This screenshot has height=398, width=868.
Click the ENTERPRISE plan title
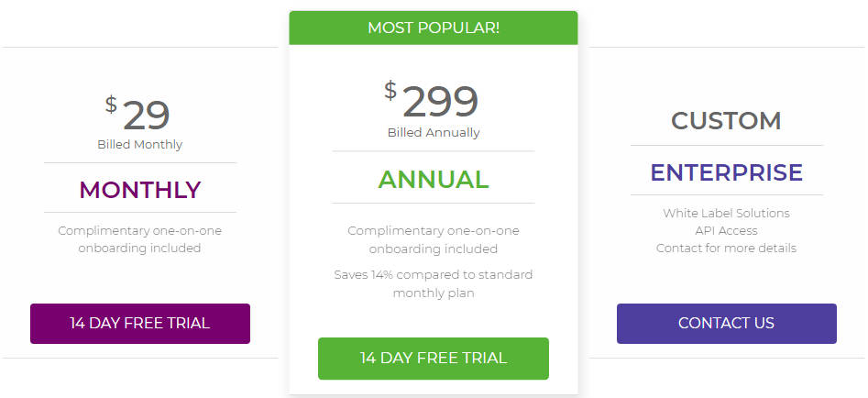point(726,172)
